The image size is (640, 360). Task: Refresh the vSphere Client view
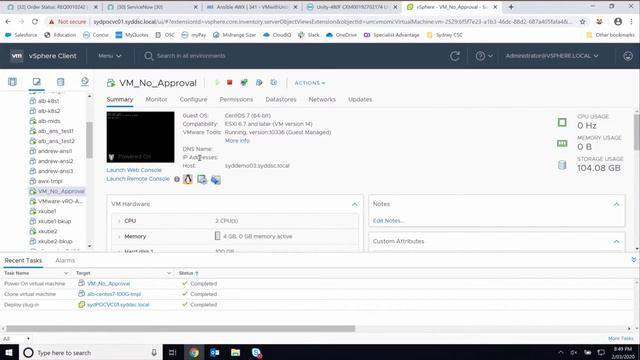coord(455,56)
